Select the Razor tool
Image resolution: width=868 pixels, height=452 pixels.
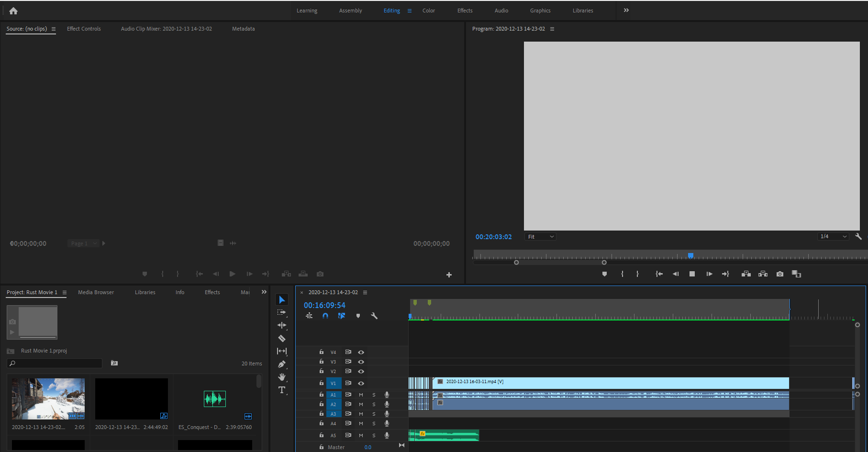pyautogui.click(x=282, y=338)
